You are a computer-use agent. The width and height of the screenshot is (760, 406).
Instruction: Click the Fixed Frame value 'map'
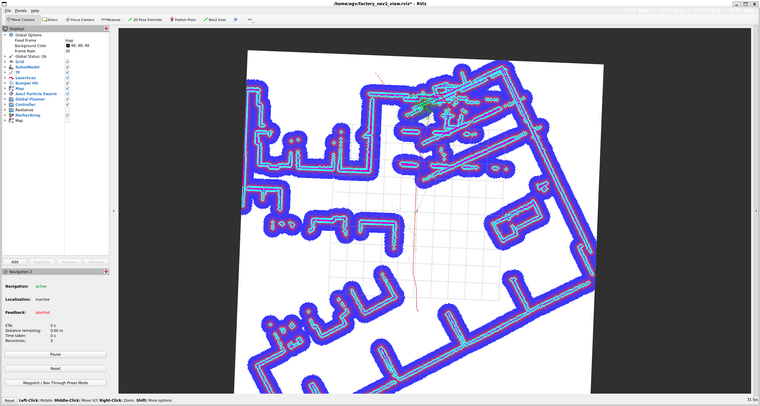(69, 40)
